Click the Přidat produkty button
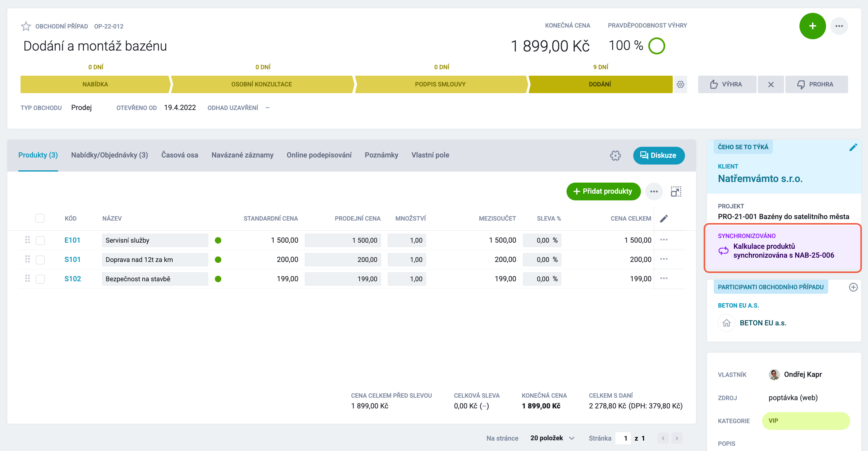The image size is (868, 451). pyautogui.click(x=603, y=191)
